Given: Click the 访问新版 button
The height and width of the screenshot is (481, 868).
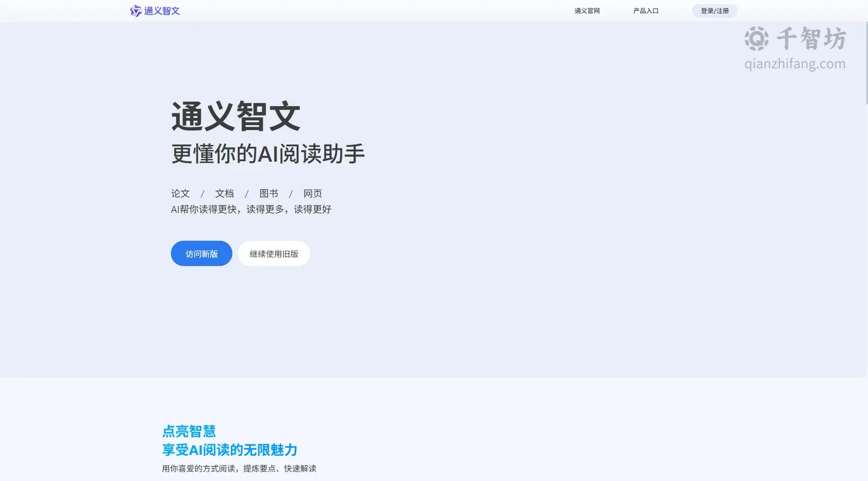Looking at the screenshot, I should click(x=202, y=253).
